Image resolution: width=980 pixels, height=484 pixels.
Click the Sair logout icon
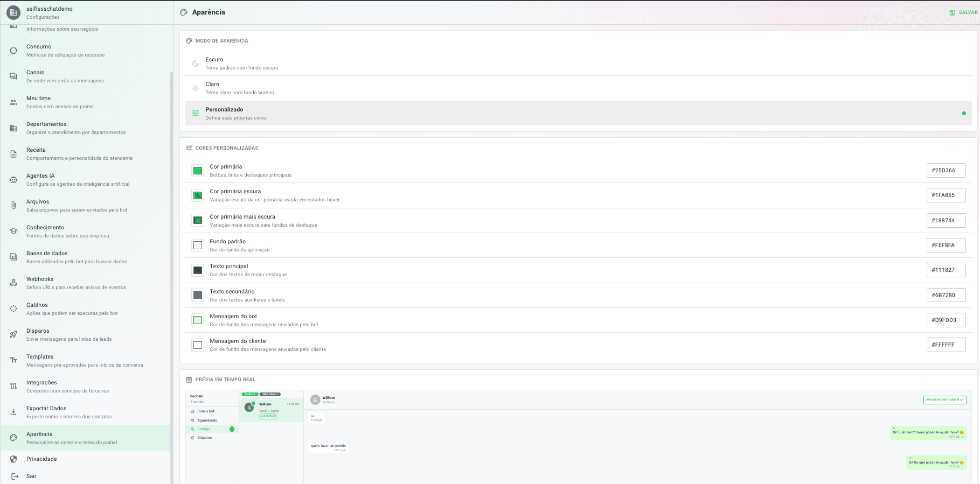tap(15, 476)
